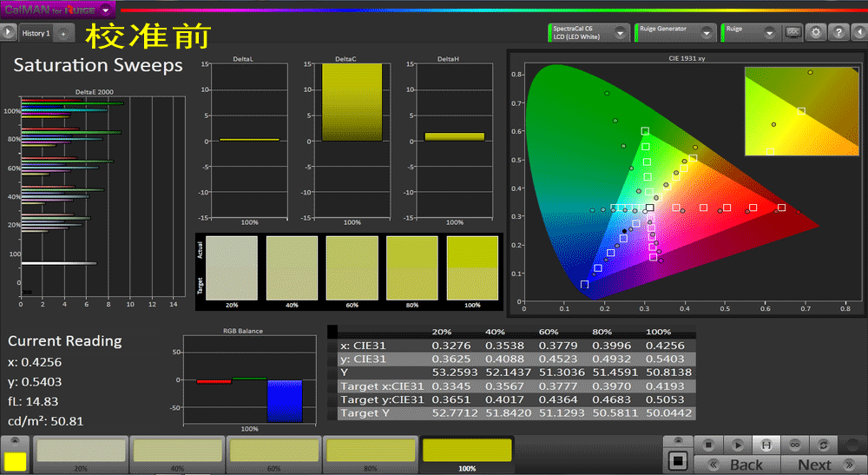
Task: Open the settings gear
Action: point(816,32)
